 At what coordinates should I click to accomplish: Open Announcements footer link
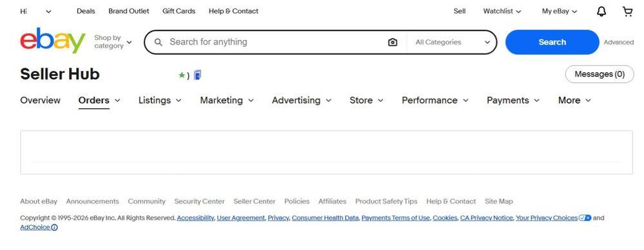[x=92, y=202]
